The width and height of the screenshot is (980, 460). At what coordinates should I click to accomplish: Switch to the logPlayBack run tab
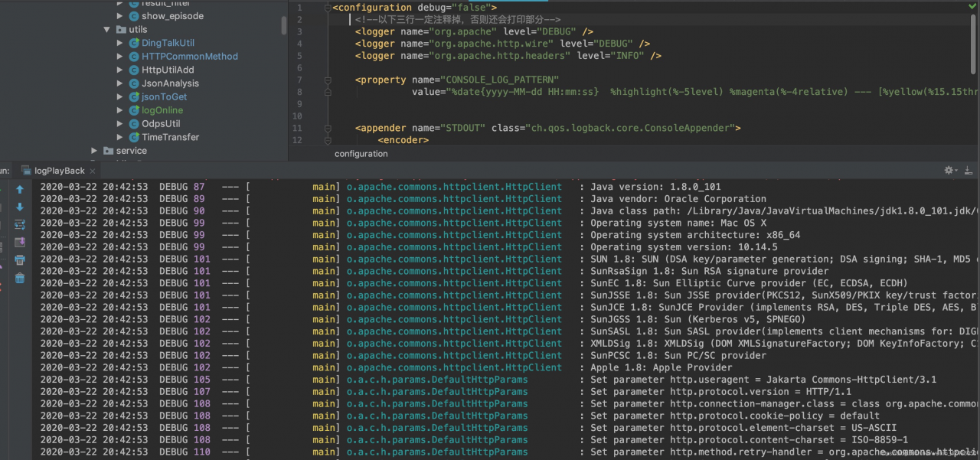[59, 171]
